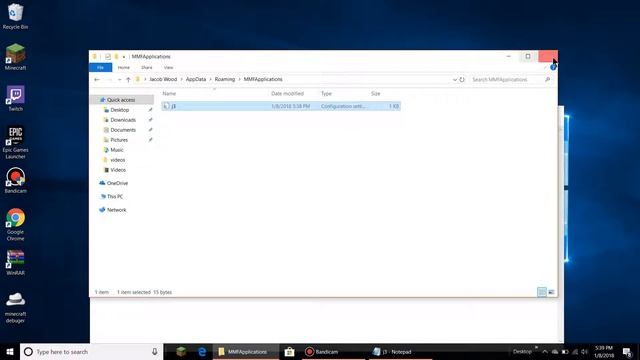Open the View ribbon tab
Viewport: 640px width, 360px height.
click(x=169, y=67)
